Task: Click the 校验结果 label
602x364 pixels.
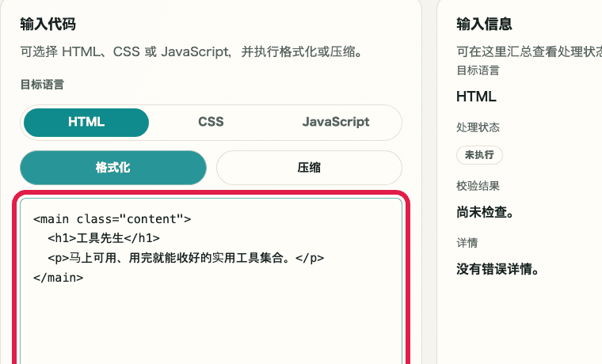Action: pyautogui.click(x=478, y=186)
